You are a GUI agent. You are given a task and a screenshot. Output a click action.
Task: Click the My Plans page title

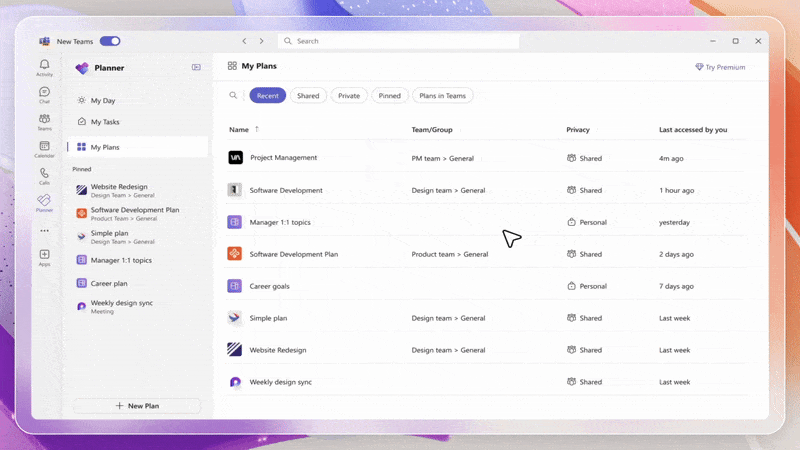[259, 66]
